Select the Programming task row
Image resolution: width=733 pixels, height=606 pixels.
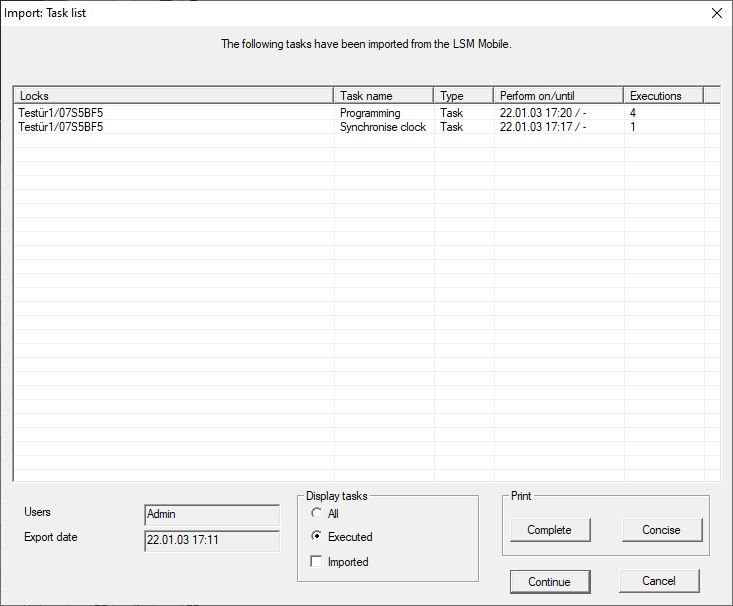370,113
